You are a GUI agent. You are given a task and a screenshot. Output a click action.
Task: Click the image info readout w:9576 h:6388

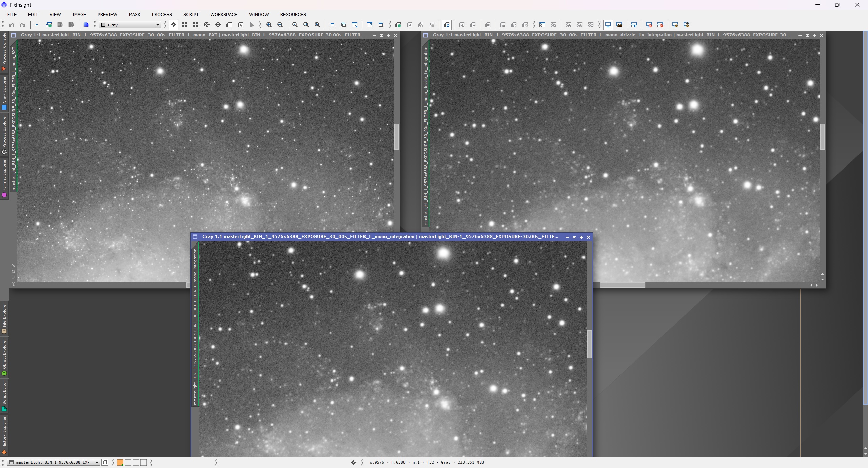pos(427,462)
